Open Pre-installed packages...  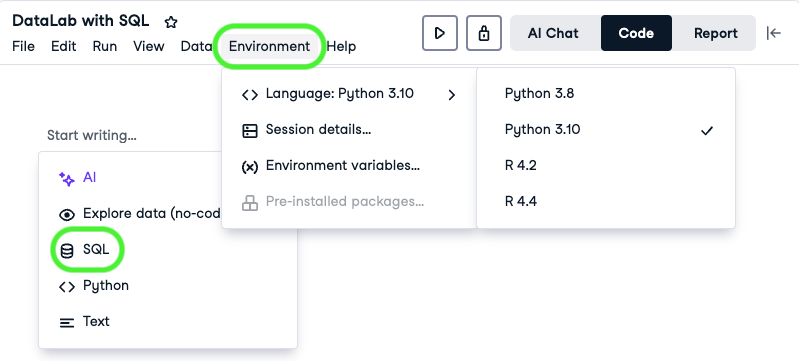[351, 201]
